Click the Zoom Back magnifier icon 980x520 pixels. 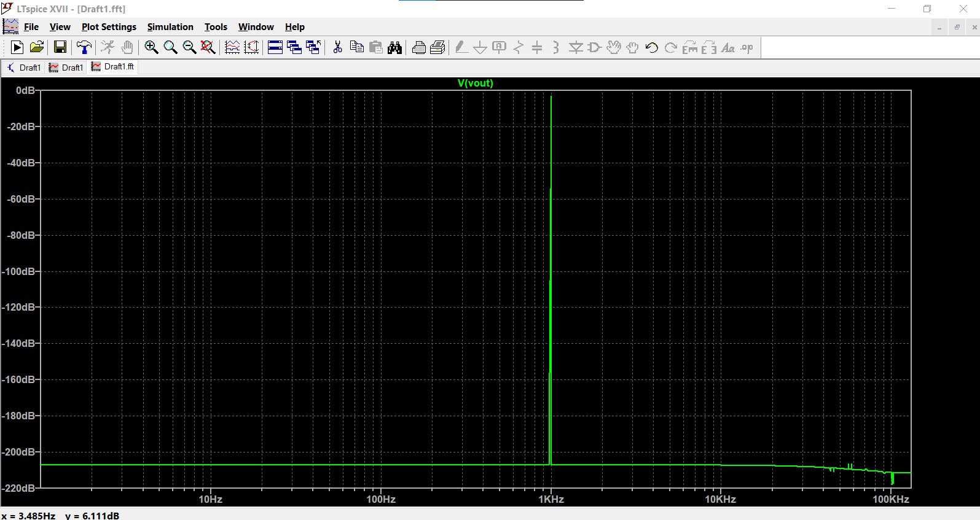coord(170,47)
